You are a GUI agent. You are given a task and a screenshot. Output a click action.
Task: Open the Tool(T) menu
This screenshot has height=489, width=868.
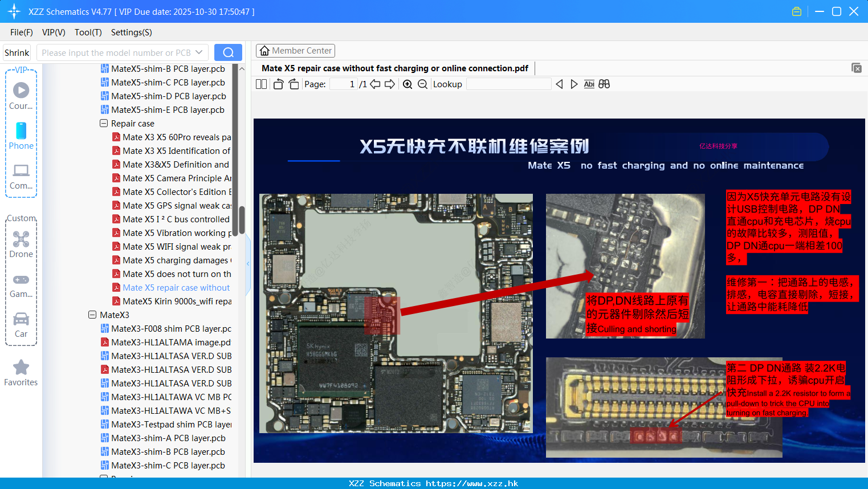coord(88,32)
